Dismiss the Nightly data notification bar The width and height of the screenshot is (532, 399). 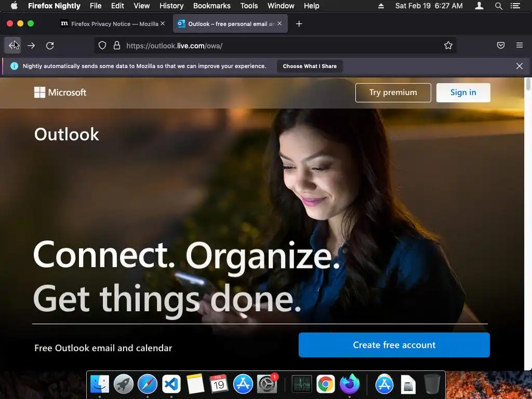coord(519,66)
